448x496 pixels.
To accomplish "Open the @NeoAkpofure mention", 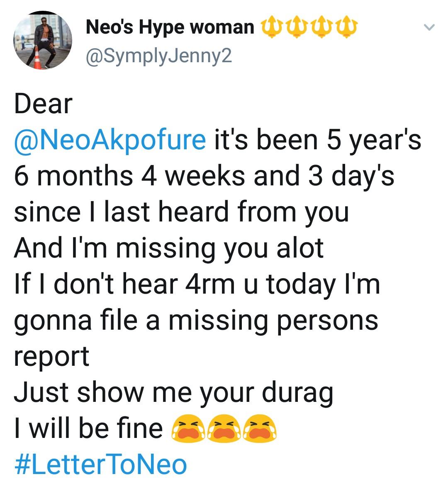I will pos(110,140).
